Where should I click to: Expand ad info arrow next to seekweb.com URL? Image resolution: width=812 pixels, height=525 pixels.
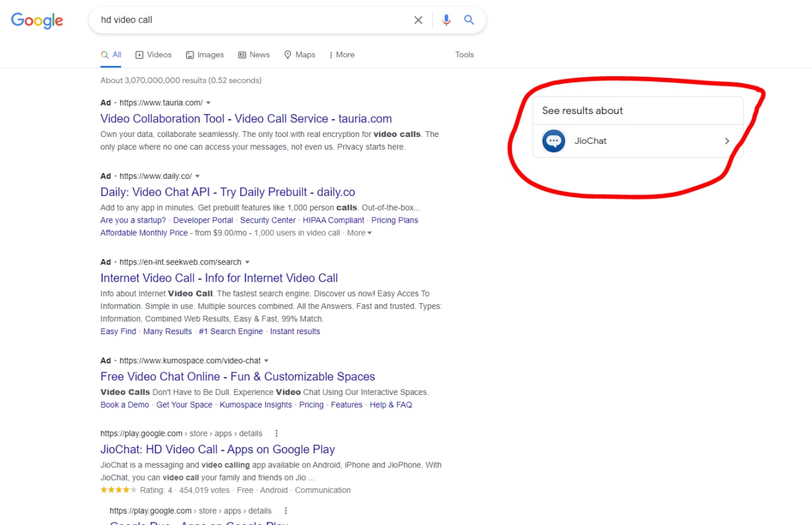click(247, 262)
